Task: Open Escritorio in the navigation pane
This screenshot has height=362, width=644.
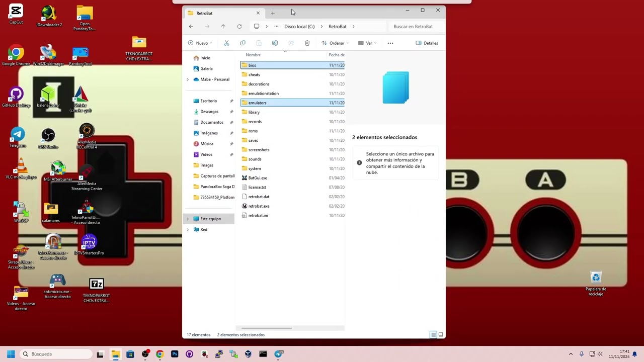Action: click(208, 101)
